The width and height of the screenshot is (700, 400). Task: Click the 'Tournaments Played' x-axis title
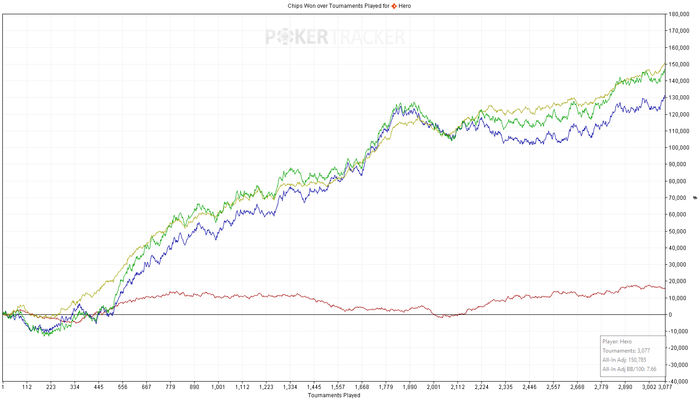pos(334,396)
